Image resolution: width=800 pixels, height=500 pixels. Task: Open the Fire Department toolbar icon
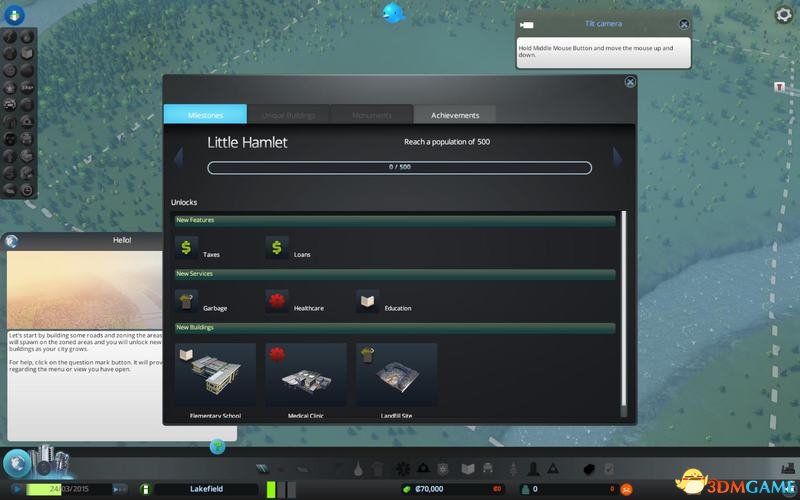[423, 468]
